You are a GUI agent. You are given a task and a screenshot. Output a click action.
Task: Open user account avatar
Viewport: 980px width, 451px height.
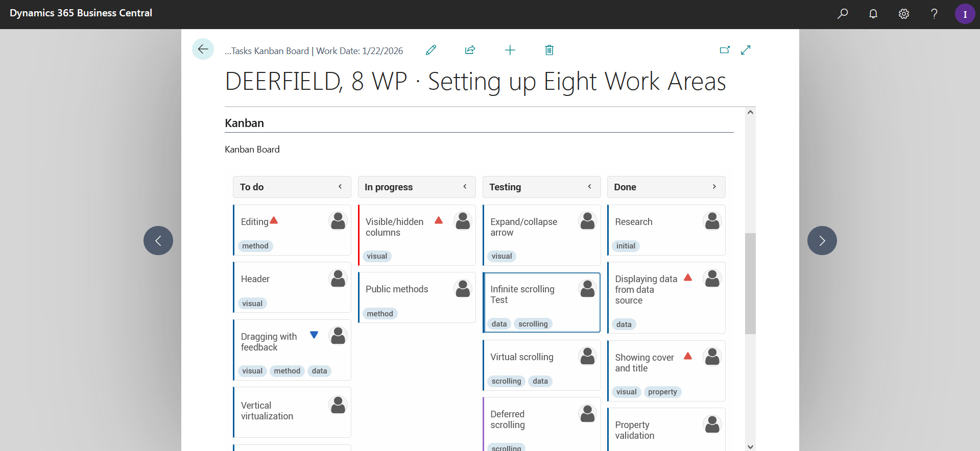(x=965, y=14)
